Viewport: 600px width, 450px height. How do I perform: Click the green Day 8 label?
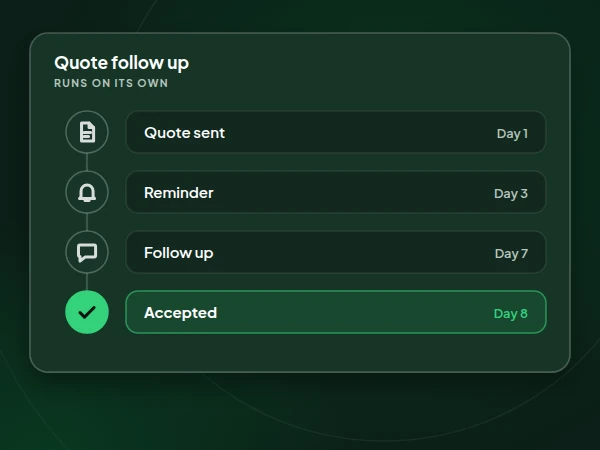click(511, 314)
